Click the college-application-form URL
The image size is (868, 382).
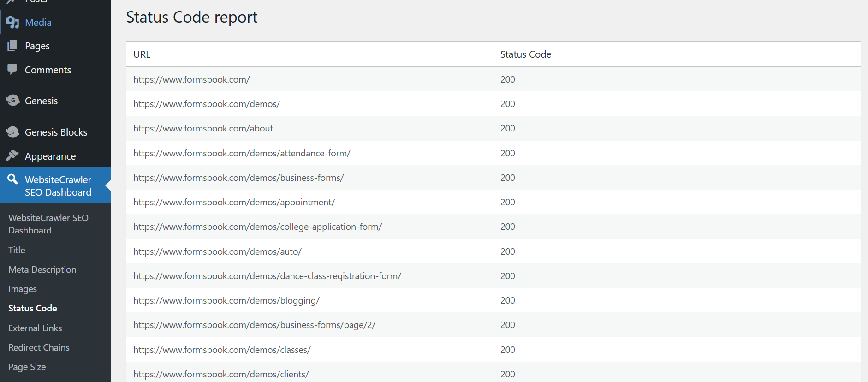point(257,227)
